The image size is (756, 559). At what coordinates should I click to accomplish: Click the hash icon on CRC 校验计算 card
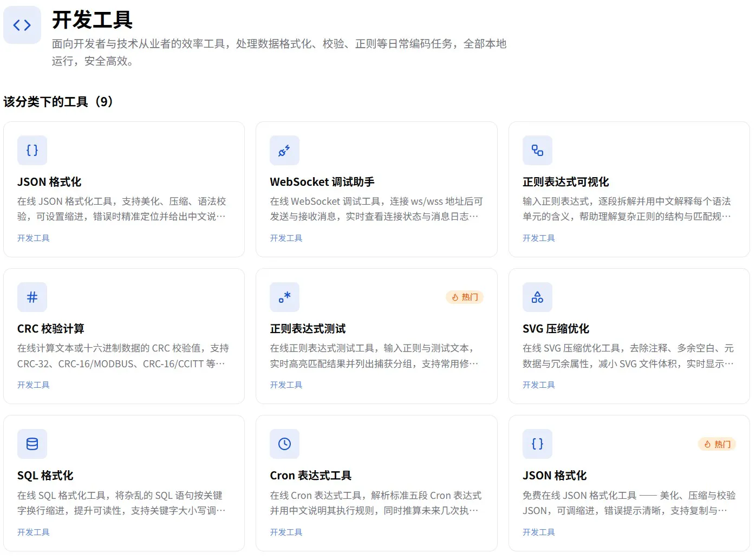click(x=32, y=297)
